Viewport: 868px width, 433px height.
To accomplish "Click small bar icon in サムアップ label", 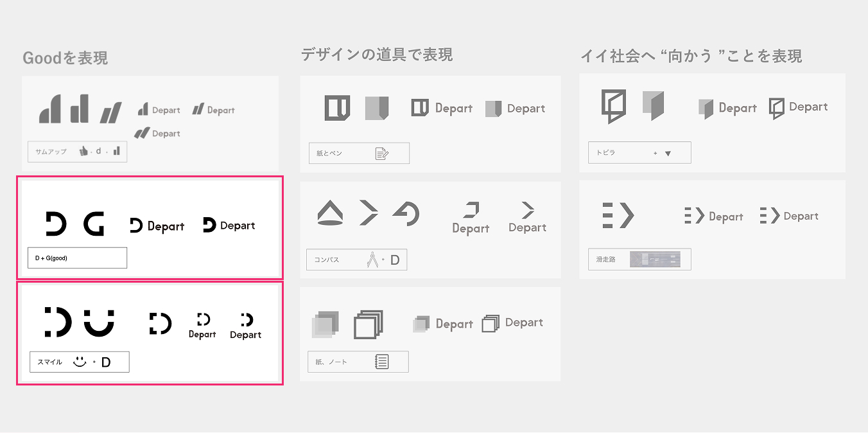I will 116,151.
